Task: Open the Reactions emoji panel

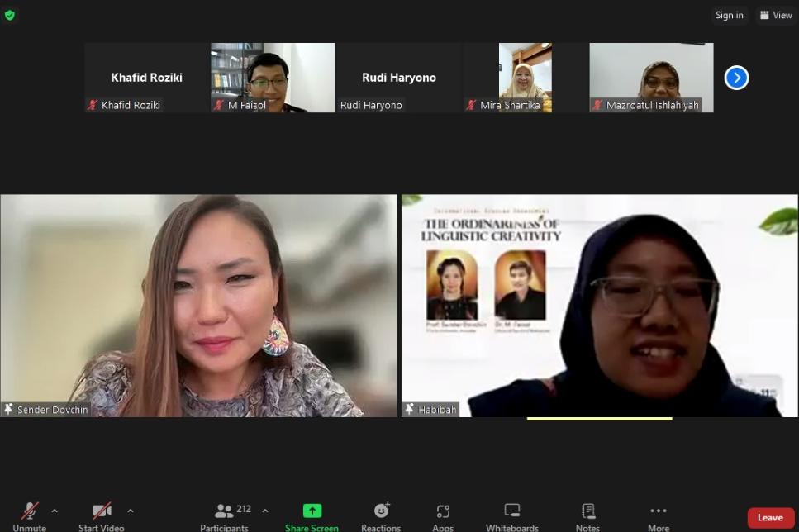Action: pos(381,511)
